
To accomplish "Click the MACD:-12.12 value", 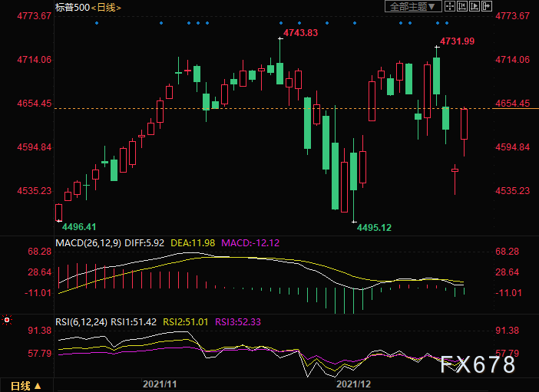I will (x=250, y=243).
